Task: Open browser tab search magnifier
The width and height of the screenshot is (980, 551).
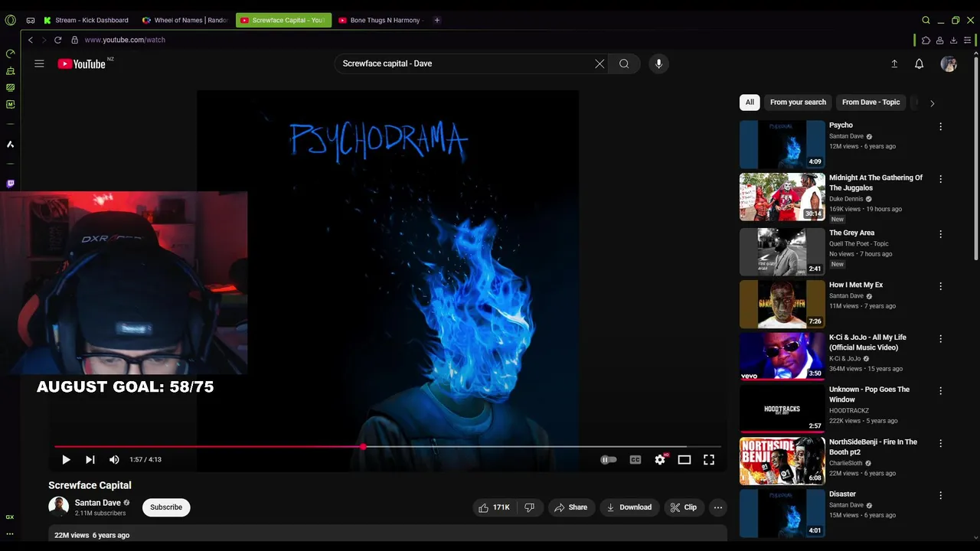Action: (926, 20)
